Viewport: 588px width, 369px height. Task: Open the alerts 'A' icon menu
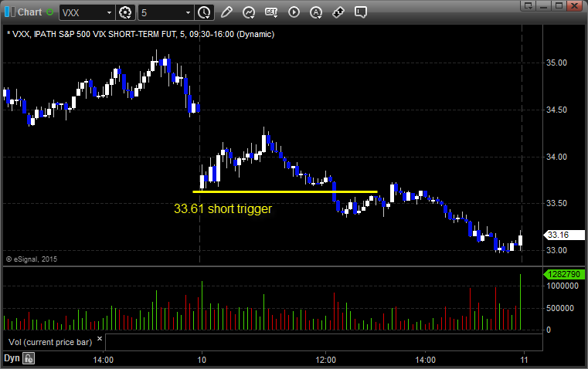(x=316, y=12)
